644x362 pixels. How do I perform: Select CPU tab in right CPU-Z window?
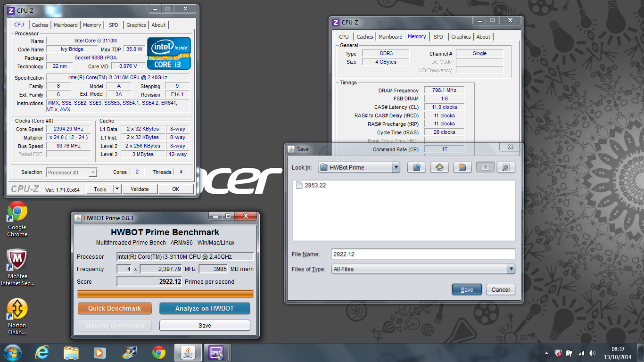click(344, 37)
